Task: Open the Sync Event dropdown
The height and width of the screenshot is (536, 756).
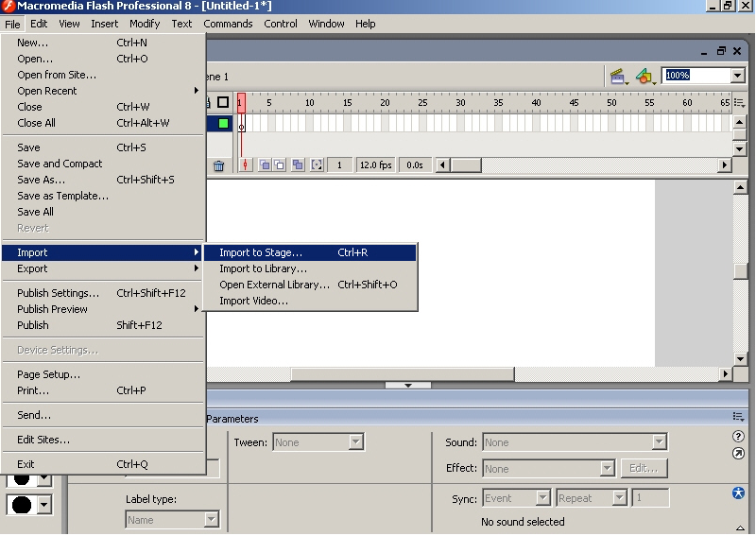Action: coord(542,497)
